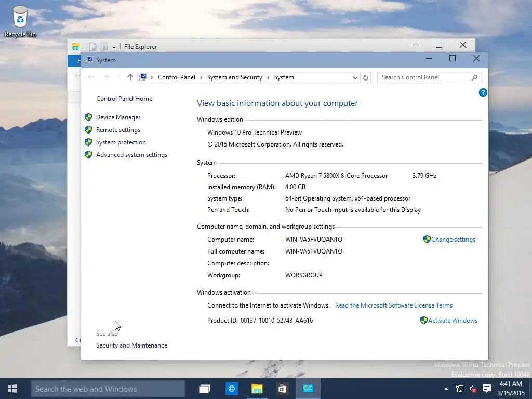The width and height of the screenshot is (532, 399).
Task: Click the help question mark icon
Action: [483, 92]
